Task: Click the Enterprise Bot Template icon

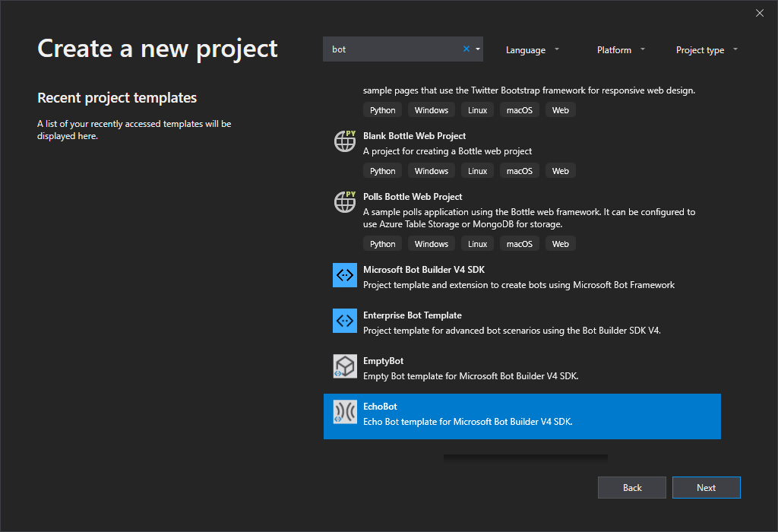Action: click(x=345, y=321)
